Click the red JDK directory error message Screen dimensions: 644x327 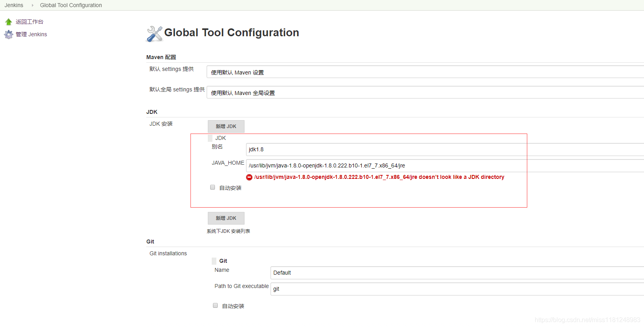click(379, 177)
